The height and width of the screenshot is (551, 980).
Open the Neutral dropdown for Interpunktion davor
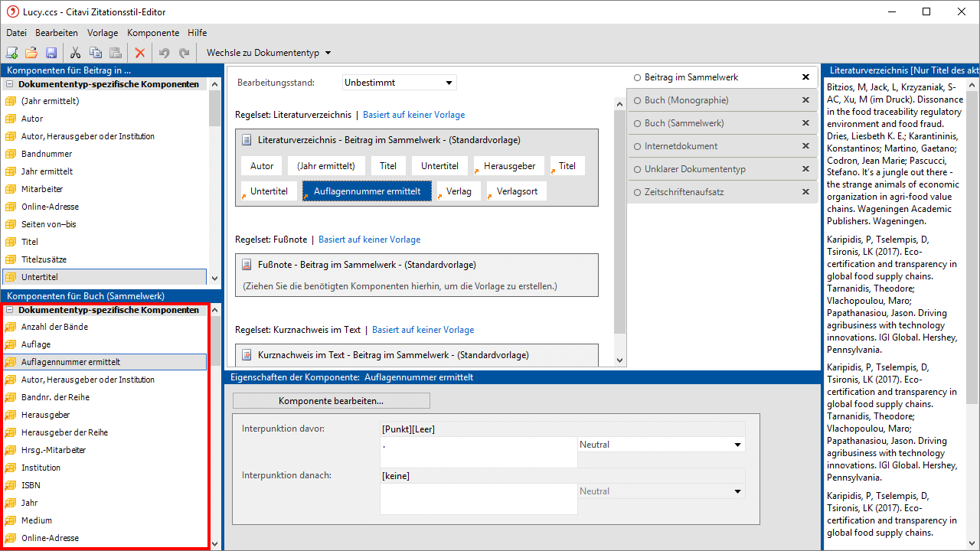click(x=661, y=445)
